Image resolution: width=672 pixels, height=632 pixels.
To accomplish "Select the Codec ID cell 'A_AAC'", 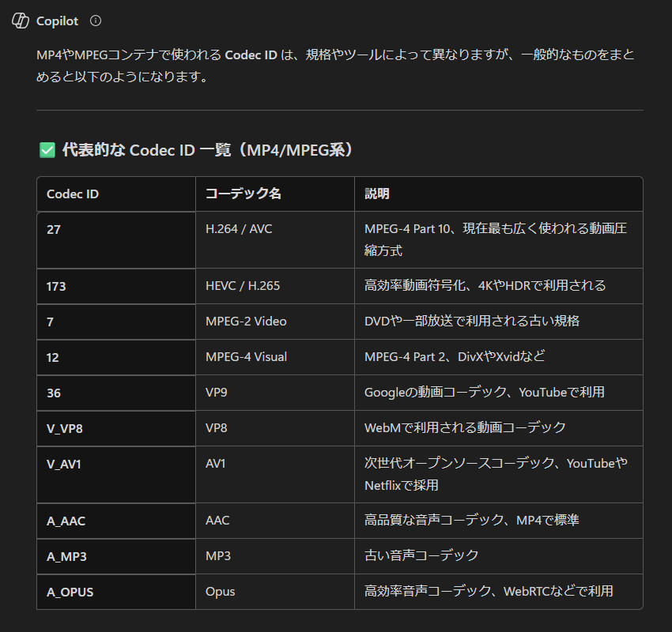I will (116, 521).
